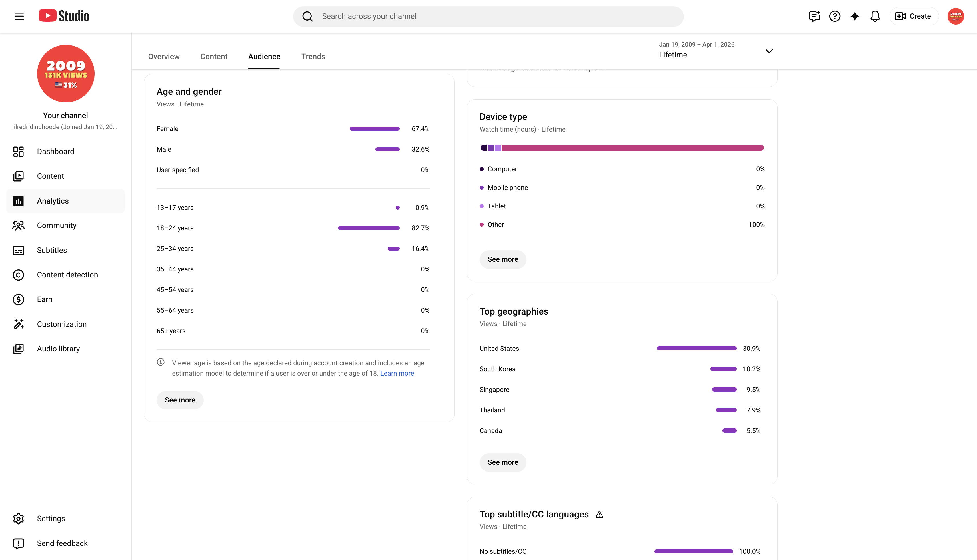Click the Customization magic wand icon
The height and width of the screenshot is (560, 977).
(19, 324)
